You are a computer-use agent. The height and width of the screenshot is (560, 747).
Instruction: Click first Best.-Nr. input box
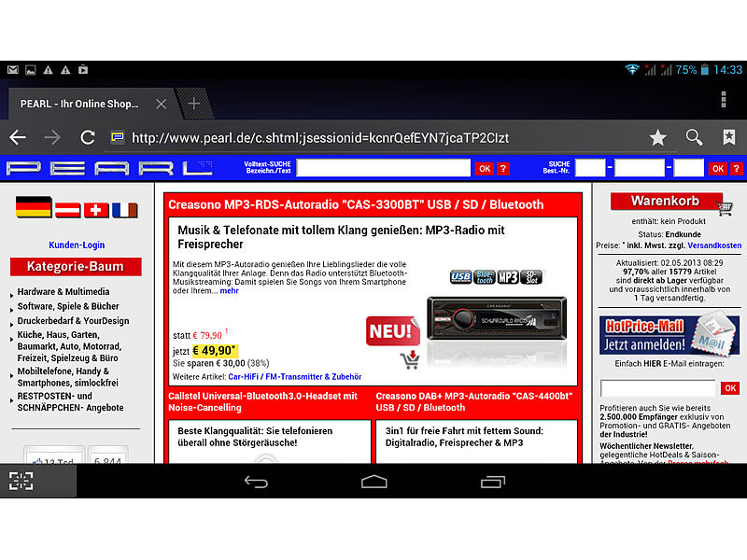(590, 168)
